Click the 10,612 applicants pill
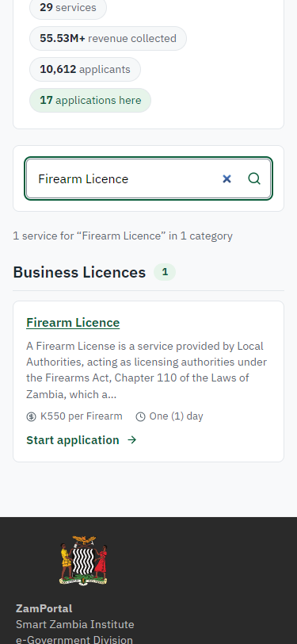Image resolution: width=297 pixels, height=644 pixels. (85, 70)
